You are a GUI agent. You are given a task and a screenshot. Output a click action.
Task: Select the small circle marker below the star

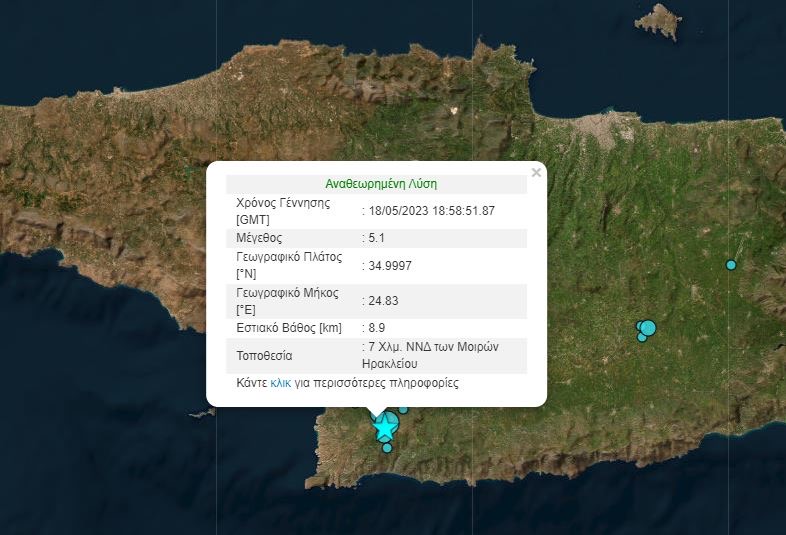pos(387,448)
